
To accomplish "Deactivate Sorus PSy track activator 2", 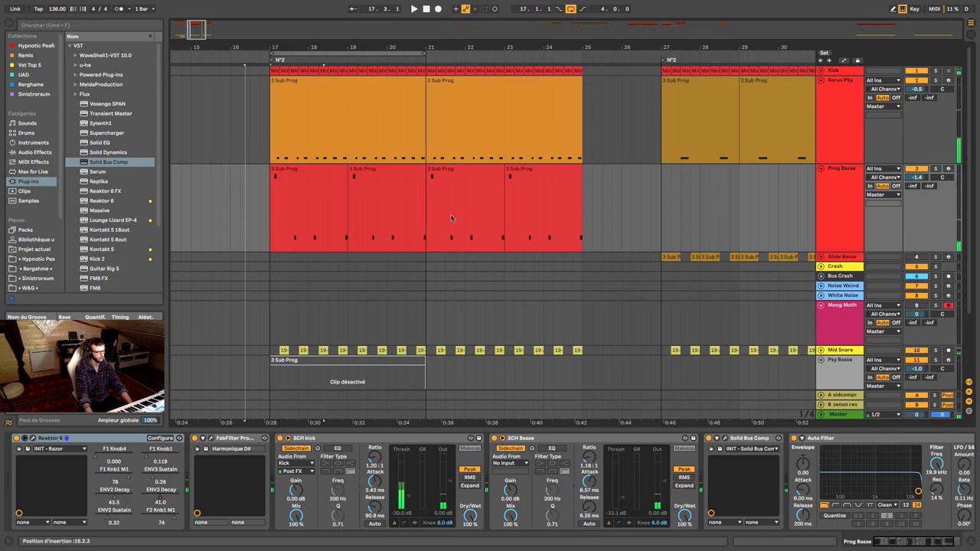I will click(916, 80).
